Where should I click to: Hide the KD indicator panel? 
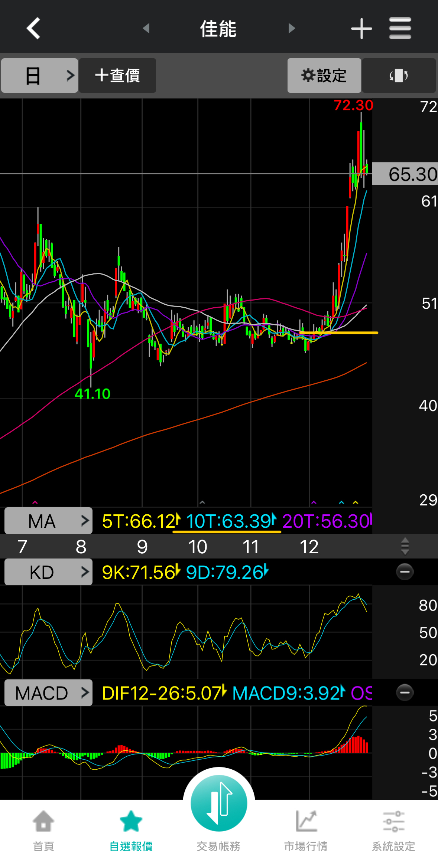405,572
